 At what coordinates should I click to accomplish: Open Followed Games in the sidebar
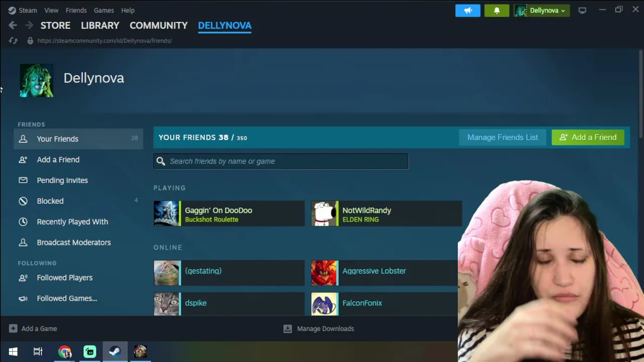[78, 298]
